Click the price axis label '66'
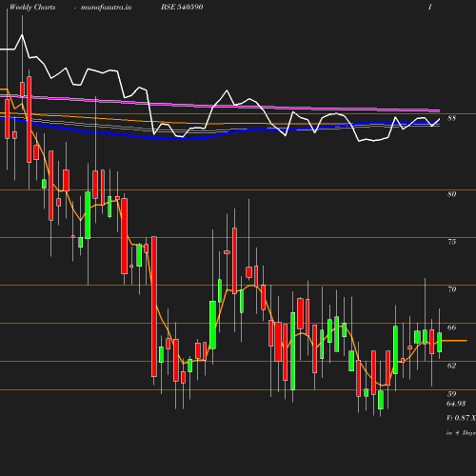This screenshot has height=476, width=476. pyautogui.click(x=451, y=327)
